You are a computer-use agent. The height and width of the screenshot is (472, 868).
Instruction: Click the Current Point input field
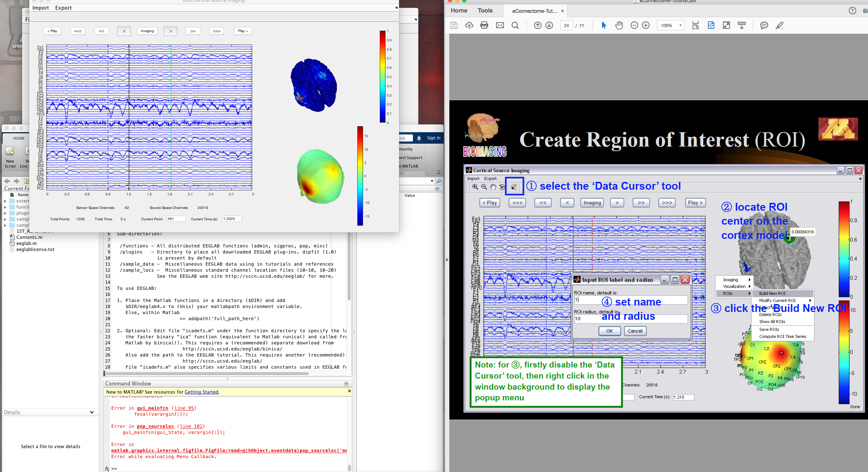pos(176,219)
